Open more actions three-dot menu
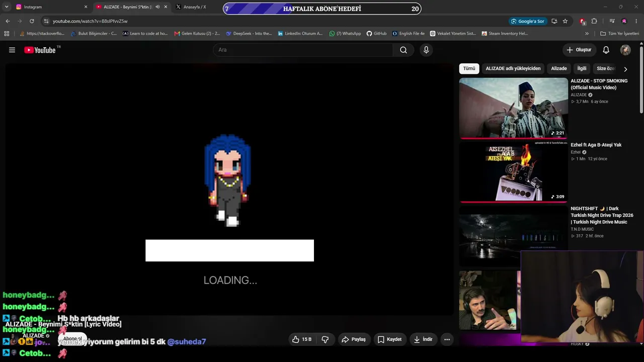The width and height of the screenshot is (644, 362). coord(447,339)
